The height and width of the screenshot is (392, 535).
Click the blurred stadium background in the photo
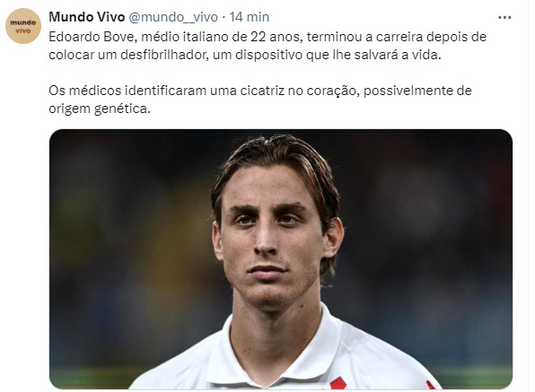426,222
